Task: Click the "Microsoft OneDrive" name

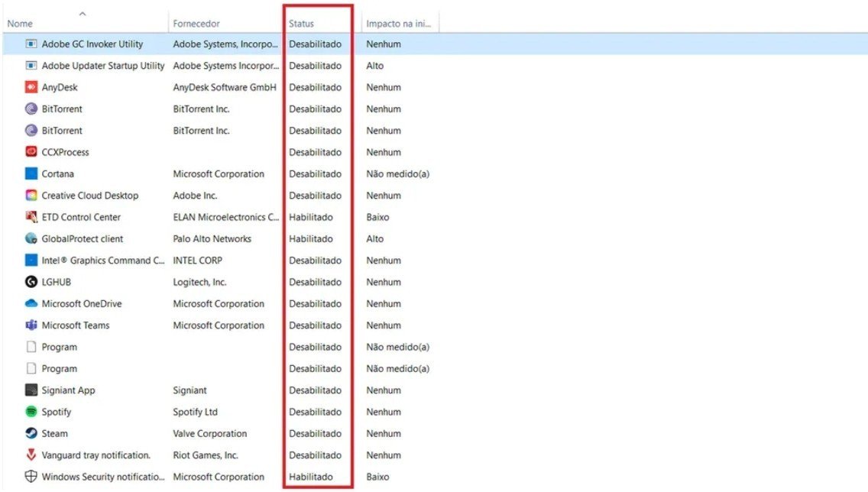Action: [x=82, y=303]
